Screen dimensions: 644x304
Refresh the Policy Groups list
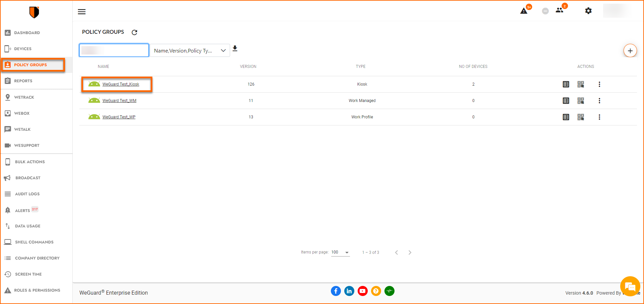pos(135,32)
